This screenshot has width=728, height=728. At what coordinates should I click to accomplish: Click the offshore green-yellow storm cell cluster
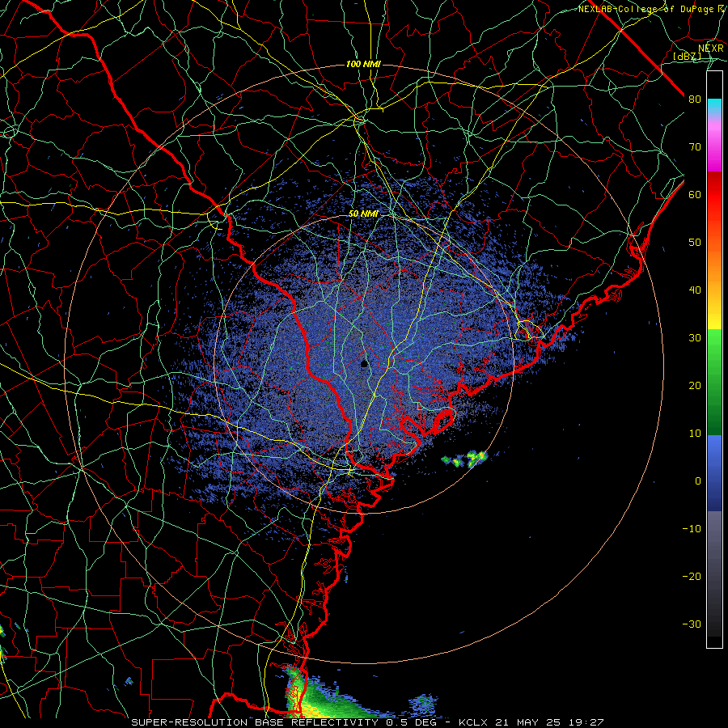(x=465, y=459)
